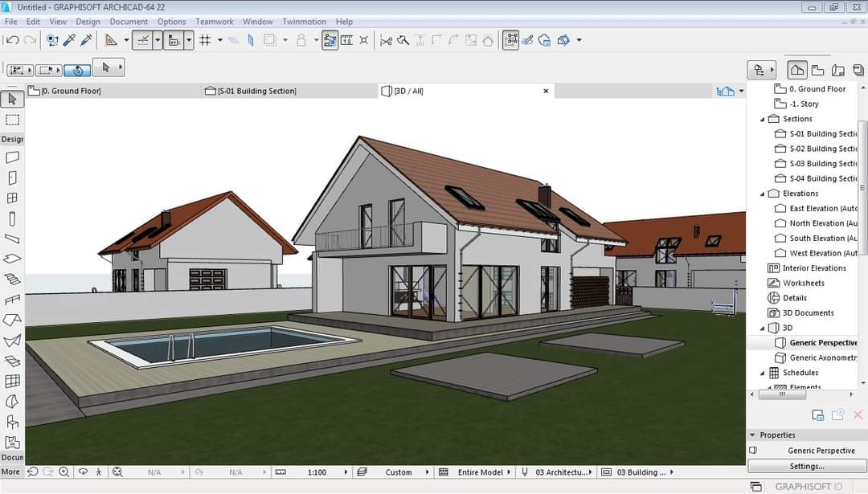Select the Marquee tool

pyautogui.click(x=12, y=120)
